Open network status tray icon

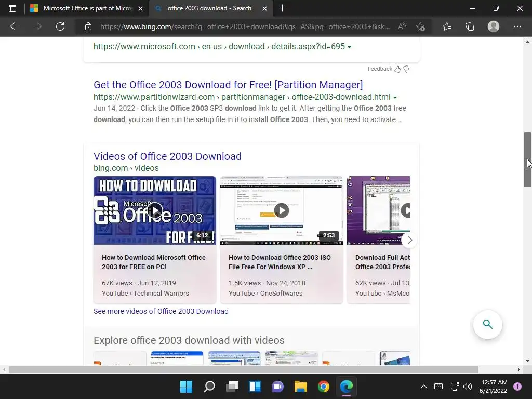click(x=455, y=387)
